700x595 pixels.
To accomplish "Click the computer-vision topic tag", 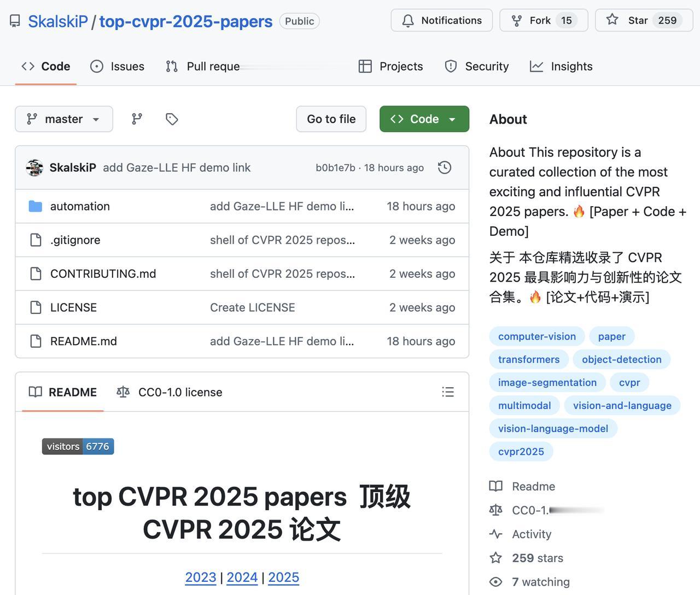I will click(x=537, y=336).
